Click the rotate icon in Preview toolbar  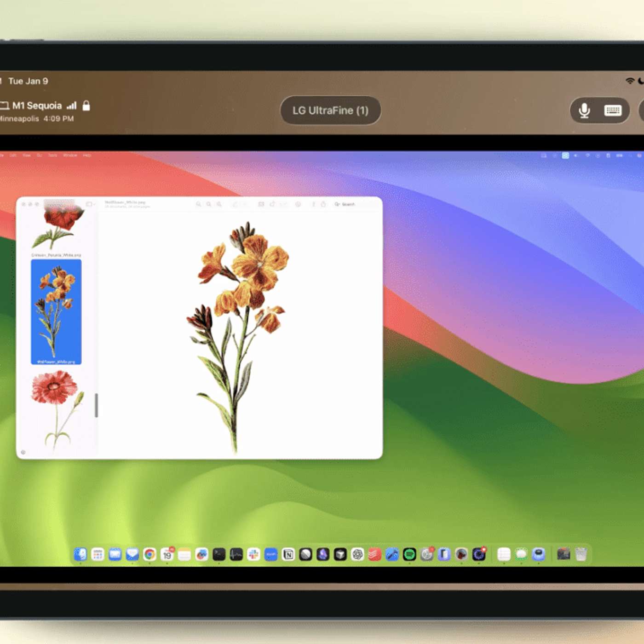[x=272, y=204]
